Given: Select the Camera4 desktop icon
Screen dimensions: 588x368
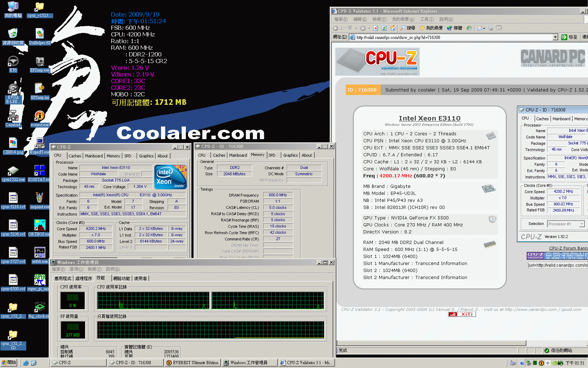Looking at the screenshot, I should [13, 119].
